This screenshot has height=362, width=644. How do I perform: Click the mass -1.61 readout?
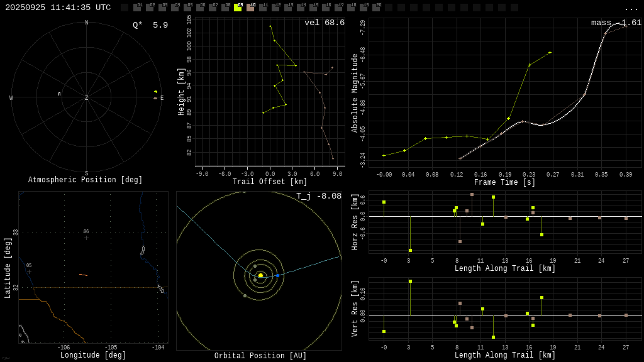point(616,23)
